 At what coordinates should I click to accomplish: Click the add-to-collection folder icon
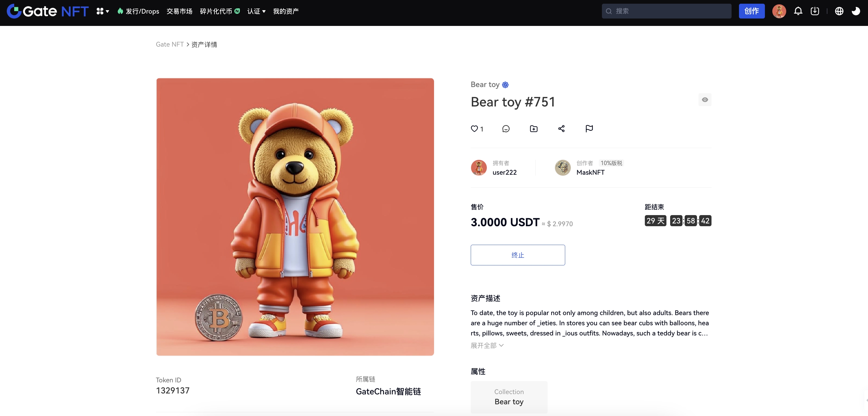tap(533, 129)
